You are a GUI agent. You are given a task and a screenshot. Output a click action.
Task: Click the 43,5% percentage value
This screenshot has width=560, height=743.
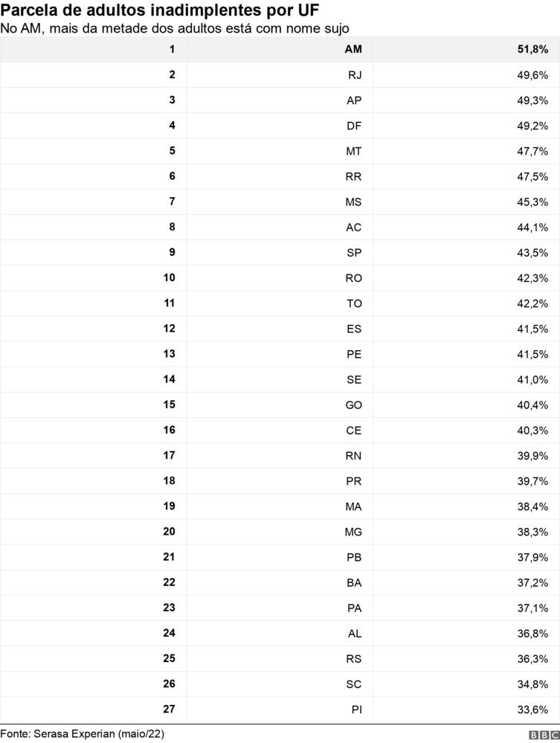(x=533, y=252)
